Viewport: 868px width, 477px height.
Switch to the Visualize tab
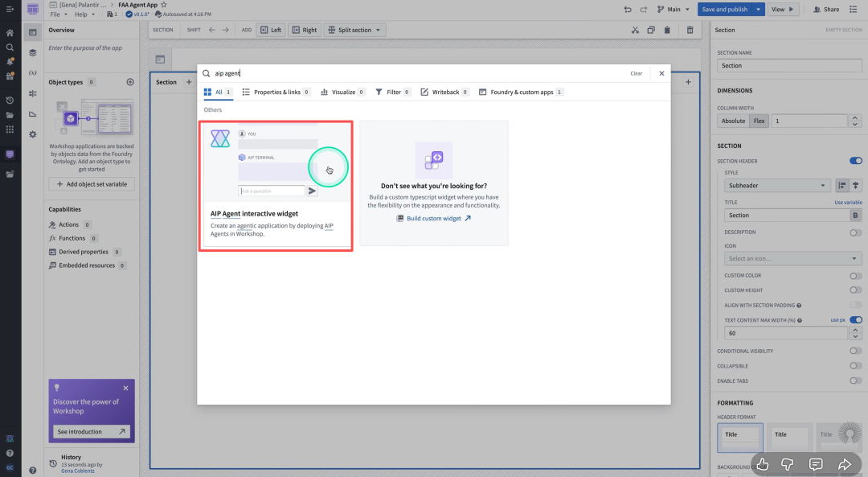coord(342,92)
